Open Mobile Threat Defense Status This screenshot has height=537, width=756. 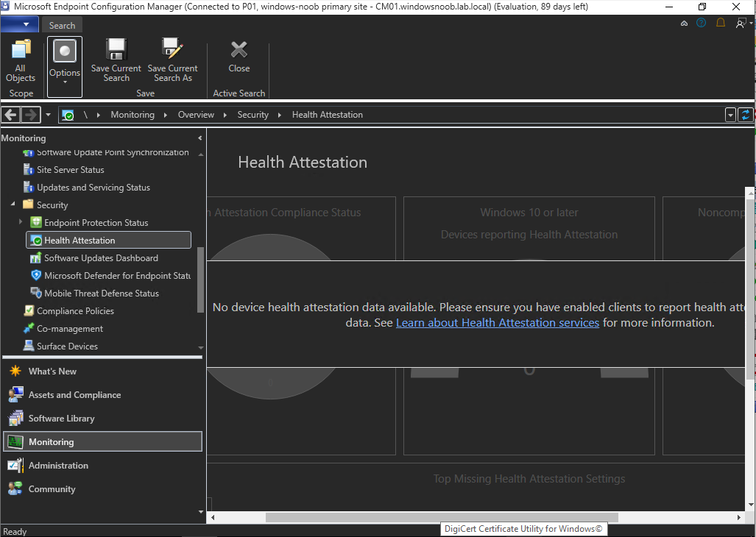[102, 294]
